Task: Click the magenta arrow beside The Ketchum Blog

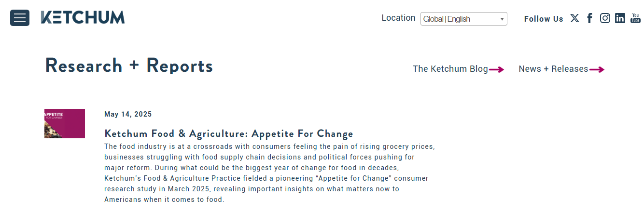Action: point(496,69)
